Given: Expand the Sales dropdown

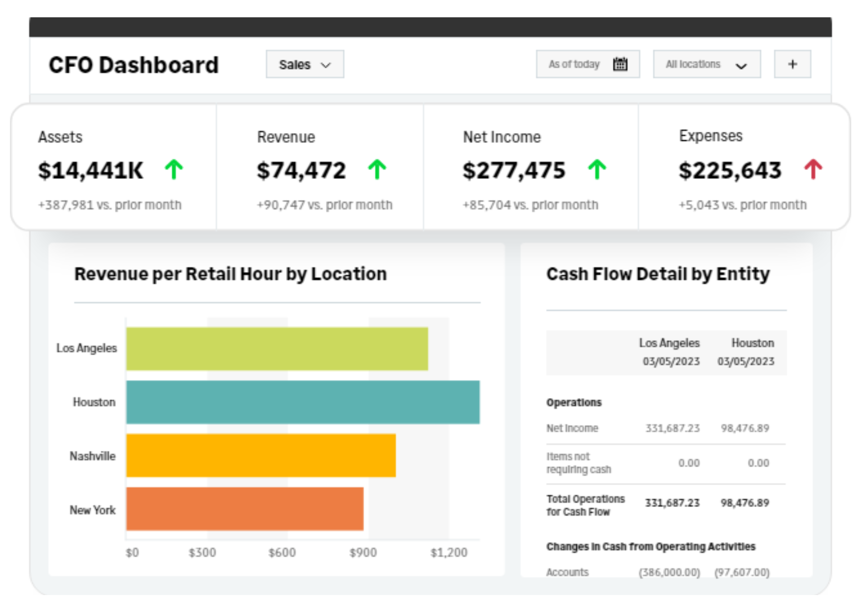Looking at the screenshot, I should coord(305,64).
